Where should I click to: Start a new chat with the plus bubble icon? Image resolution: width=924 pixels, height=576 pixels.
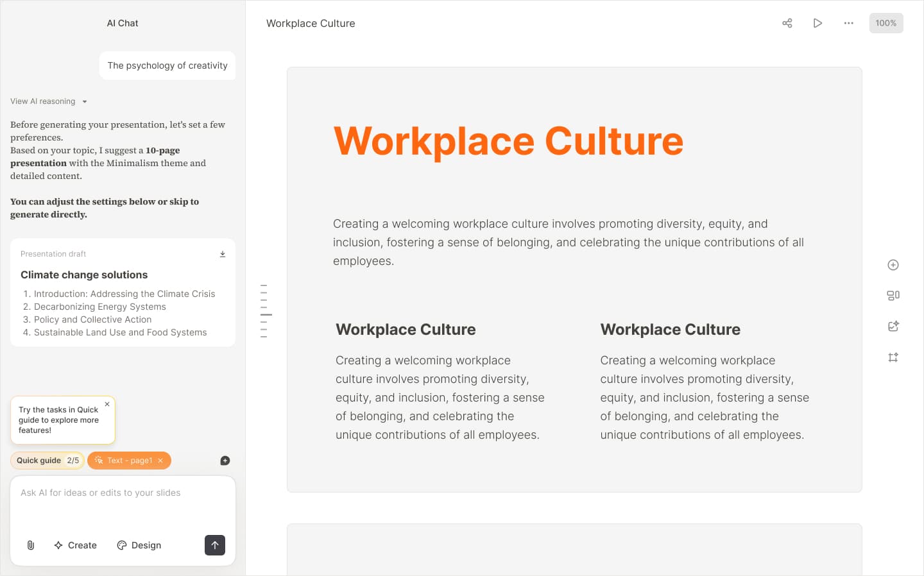225,461
